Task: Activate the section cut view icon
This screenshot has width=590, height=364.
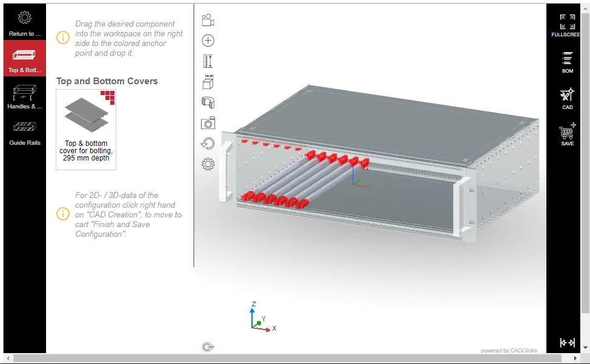Action: click(208, 102)
